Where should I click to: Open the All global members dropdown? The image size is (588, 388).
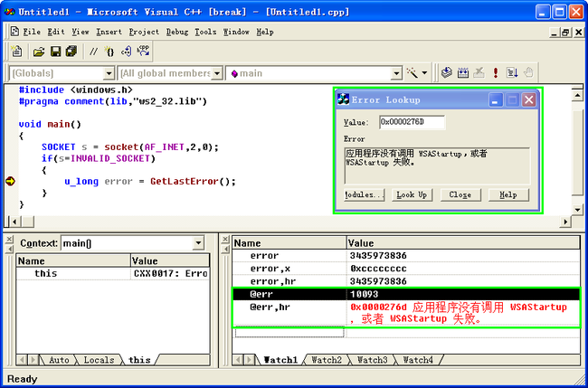[x=217, y=73]
